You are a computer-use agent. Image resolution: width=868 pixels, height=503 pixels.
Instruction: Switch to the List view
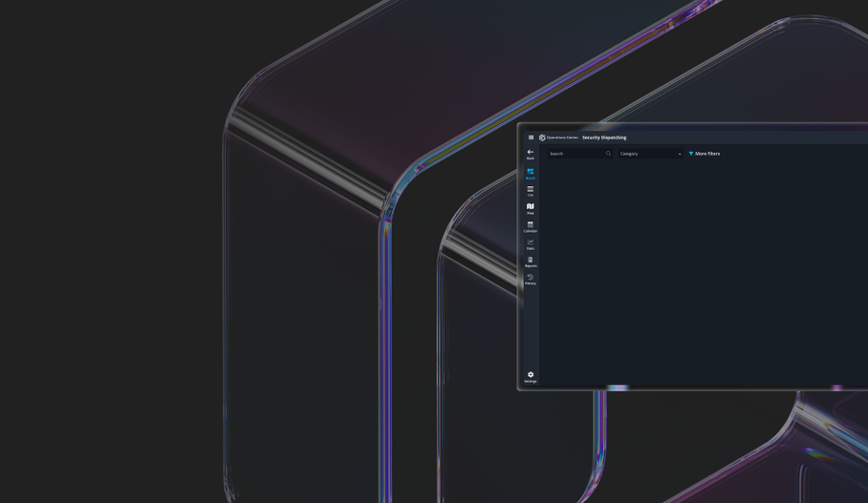point(531,191)
